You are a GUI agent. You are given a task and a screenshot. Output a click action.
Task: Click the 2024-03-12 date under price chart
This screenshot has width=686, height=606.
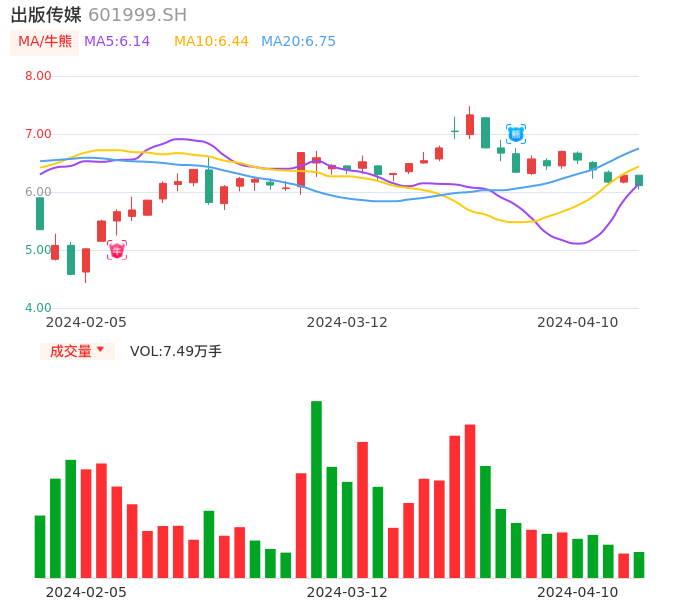(347, 322)
